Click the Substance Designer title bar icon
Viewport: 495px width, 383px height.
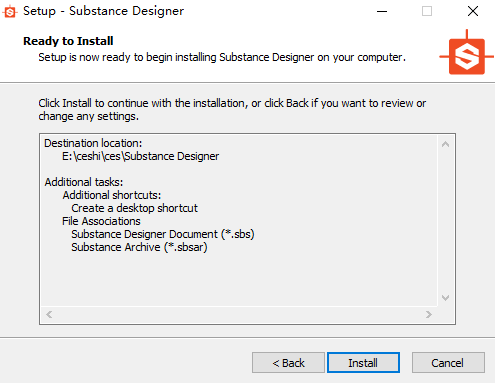pos(10,12)
